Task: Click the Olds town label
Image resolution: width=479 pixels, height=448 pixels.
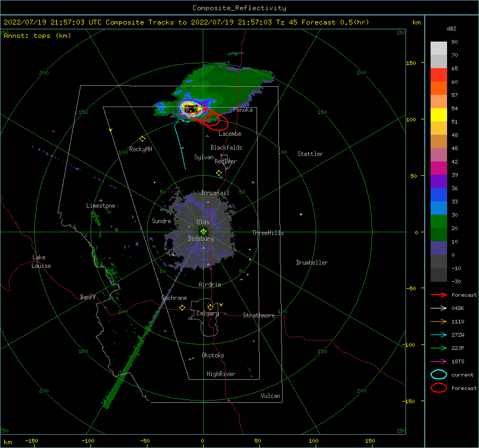Action: [203, 222]
